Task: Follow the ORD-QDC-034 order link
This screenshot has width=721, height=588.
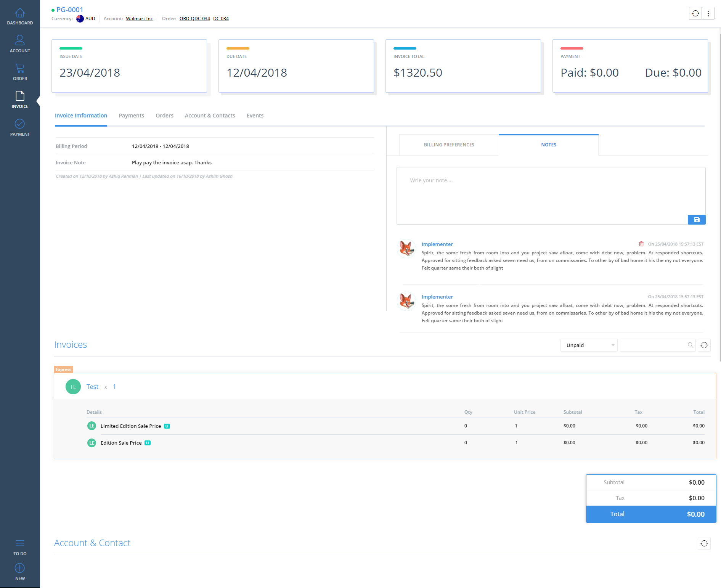Action: [x=194, y=19]
